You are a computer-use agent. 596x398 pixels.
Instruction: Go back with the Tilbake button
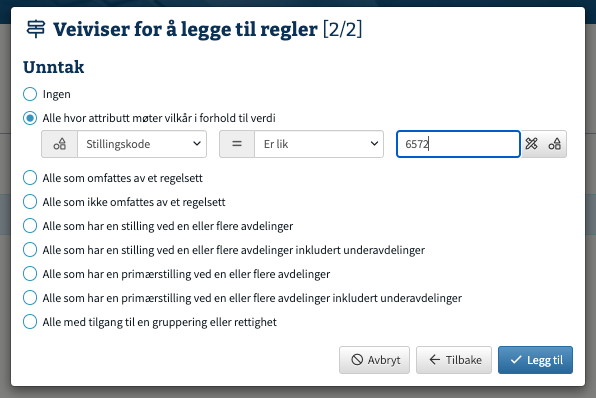[x=454, y=360]
